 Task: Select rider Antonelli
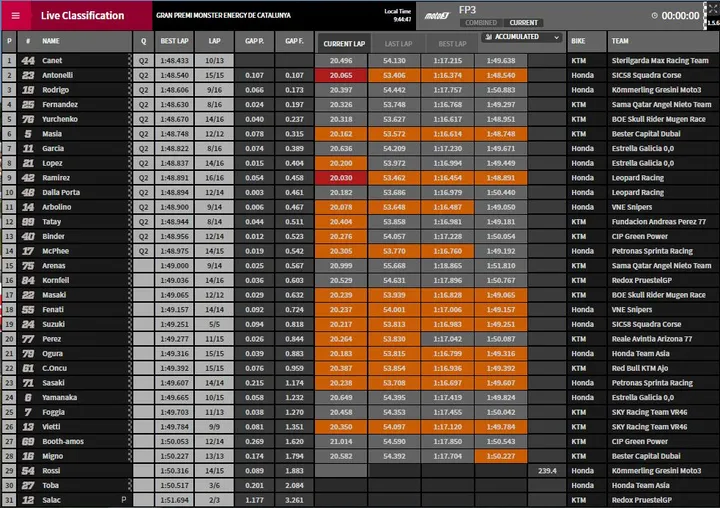coord(57,75)
